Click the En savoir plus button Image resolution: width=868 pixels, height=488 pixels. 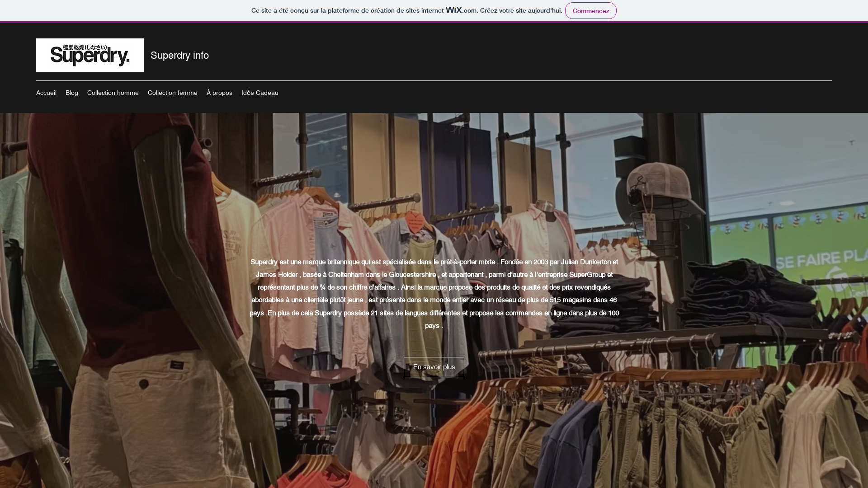(x=434, y=367)
